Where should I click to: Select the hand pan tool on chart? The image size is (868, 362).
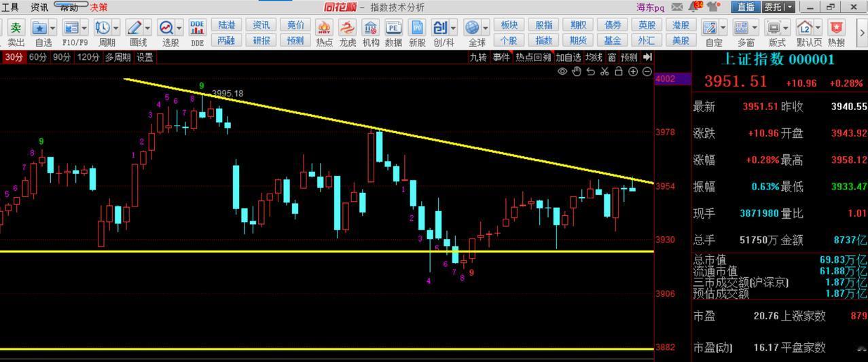click(x=577, y=71)
